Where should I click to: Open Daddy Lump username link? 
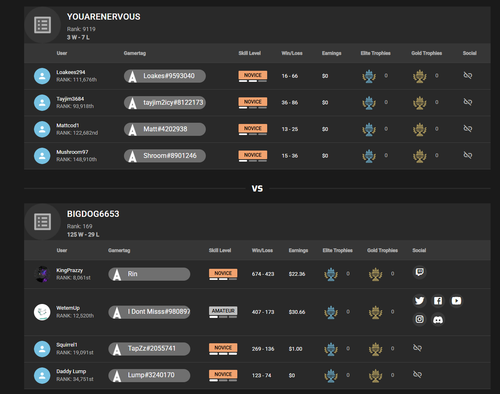pyautogui.click(x=71, y=371)
